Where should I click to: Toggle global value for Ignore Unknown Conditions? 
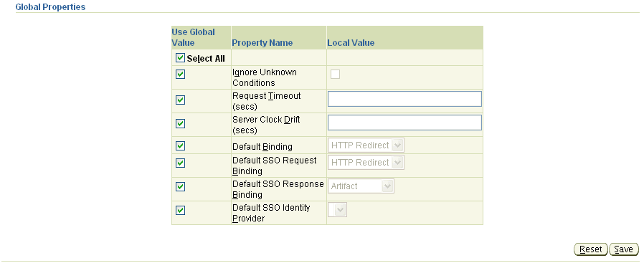point(180,75)
